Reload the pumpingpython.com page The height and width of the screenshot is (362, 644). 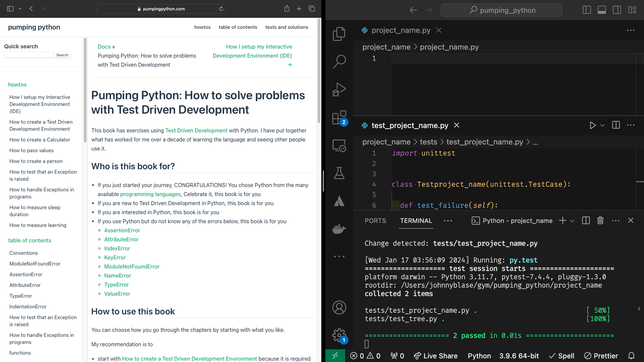pyautogui.click(x=221, y=9)
